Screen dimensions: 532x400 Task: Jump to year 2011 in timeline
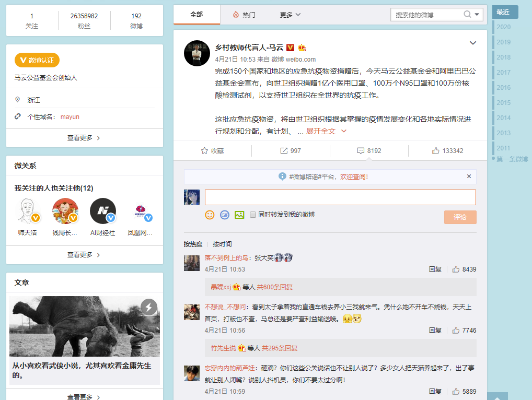tap(503, 148)
